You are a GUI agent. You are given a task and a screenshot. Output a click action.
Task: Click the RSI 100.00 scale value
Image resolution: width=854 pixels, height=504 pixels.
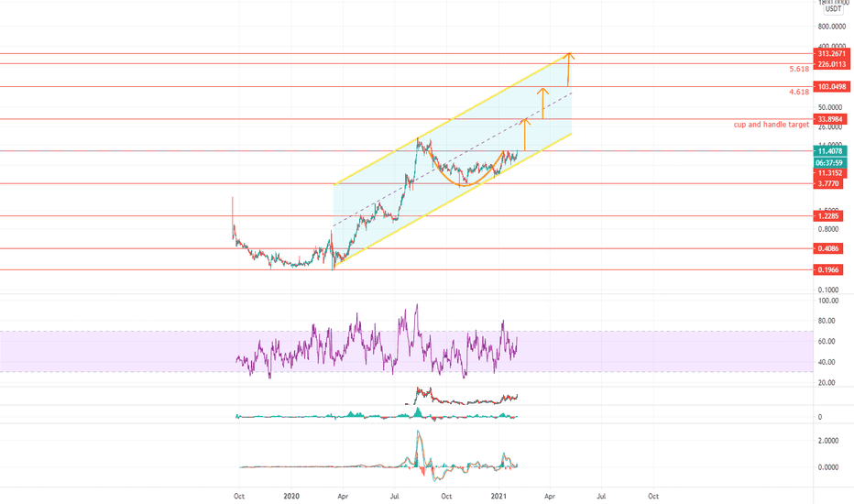827,301
